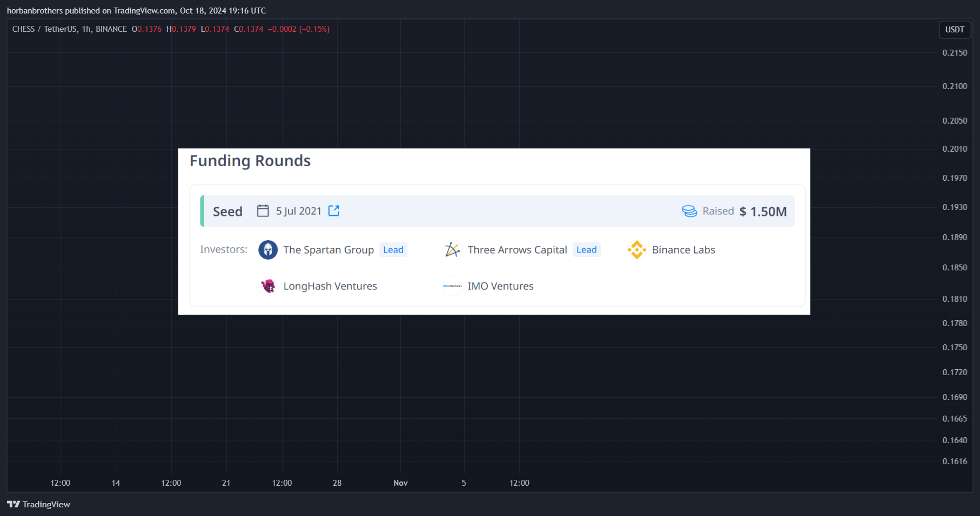Click the TradingView logo at bottom left
980x516 pixels.
(x=38, y=504)
